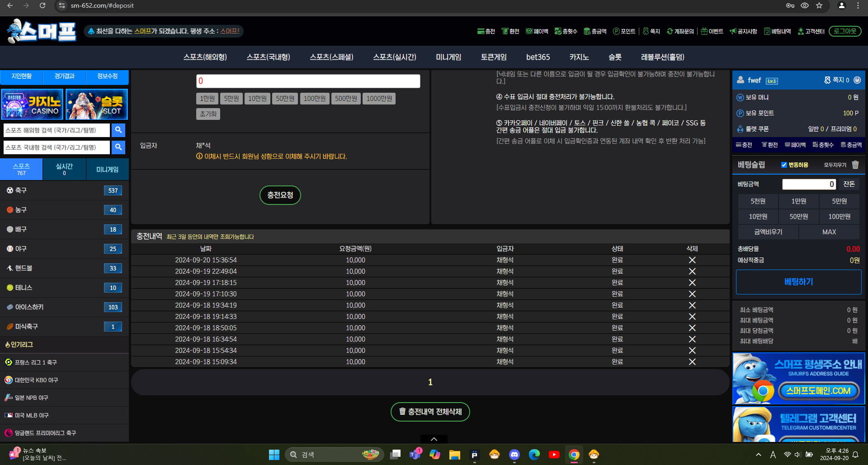Open the casino banner thumbnail
Screen dimensions: 868x465
(x=32, y=104)
